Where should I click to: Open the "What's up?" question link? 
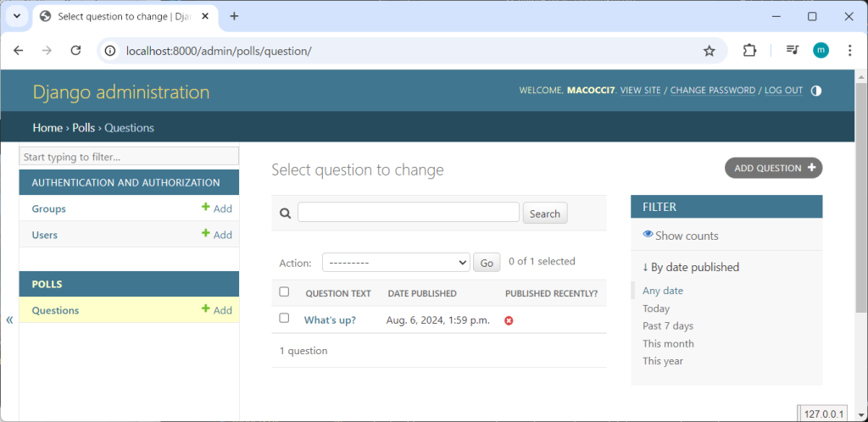pos(330,320)
